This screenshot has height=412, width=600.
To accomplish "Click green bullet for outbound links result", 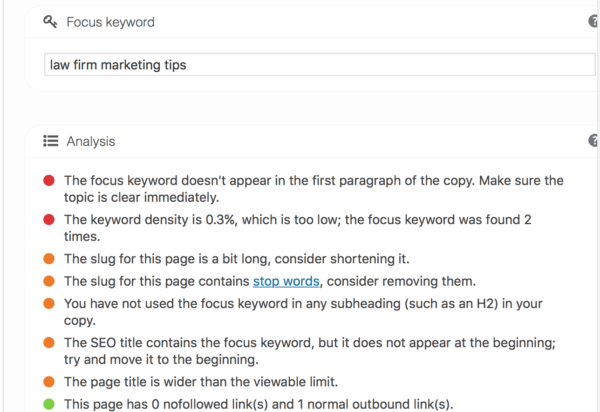I will (49, 404).
